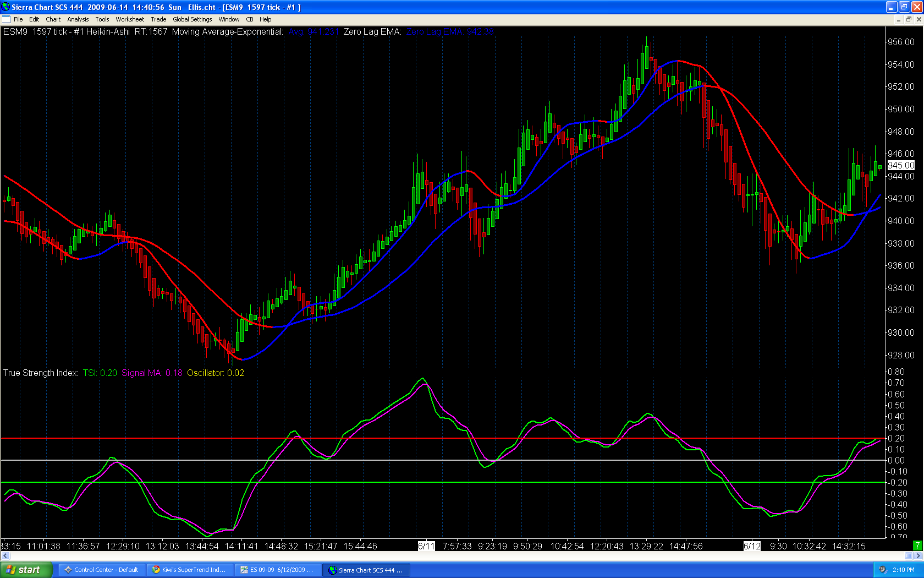The height and width of the screenshot is (578, 924).
Task: Open the Tools menu
Action: [102, 19]
